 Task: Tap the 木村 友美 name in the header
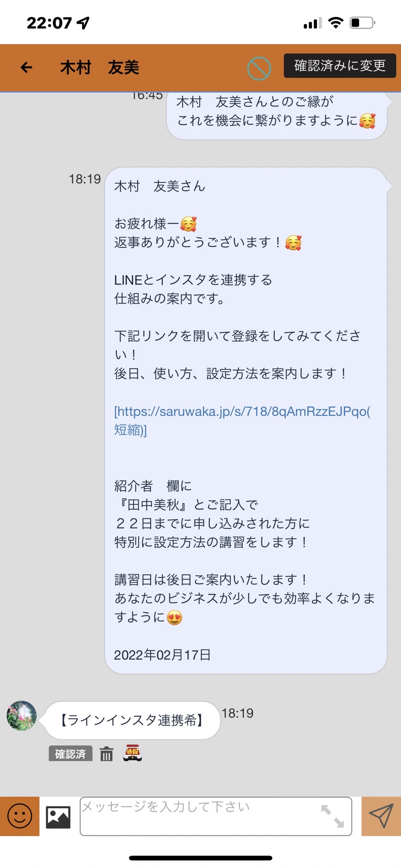click(100, 68)
